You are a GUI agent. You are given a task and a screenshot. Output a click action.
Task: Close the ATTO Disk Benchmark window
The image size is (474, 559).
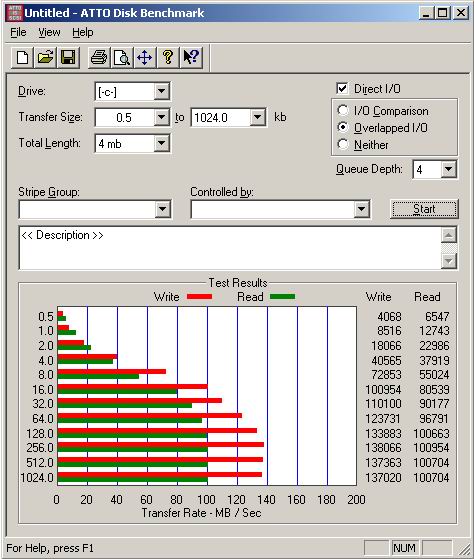pos(461,13)
